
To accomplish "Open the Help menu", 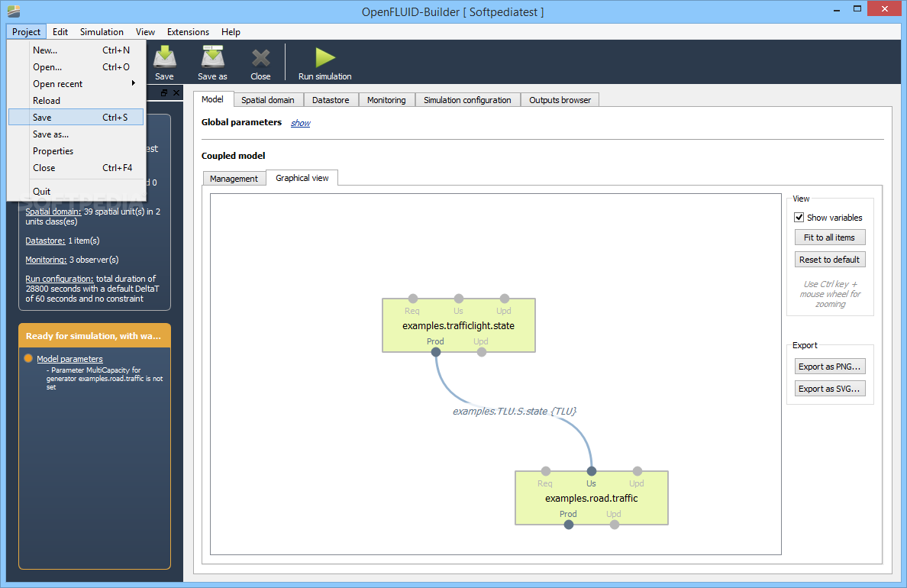I will pos(231,32).
